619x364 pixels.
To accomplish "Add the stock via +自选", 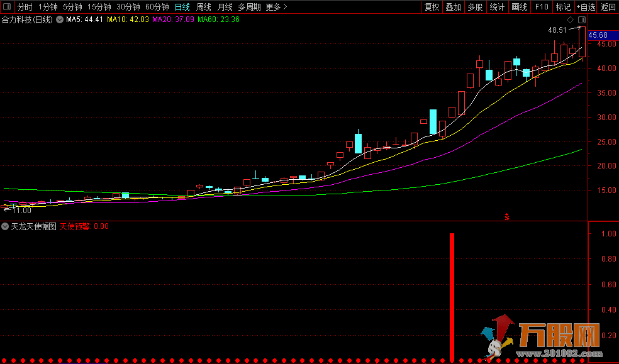I will (x=586, y=7).
